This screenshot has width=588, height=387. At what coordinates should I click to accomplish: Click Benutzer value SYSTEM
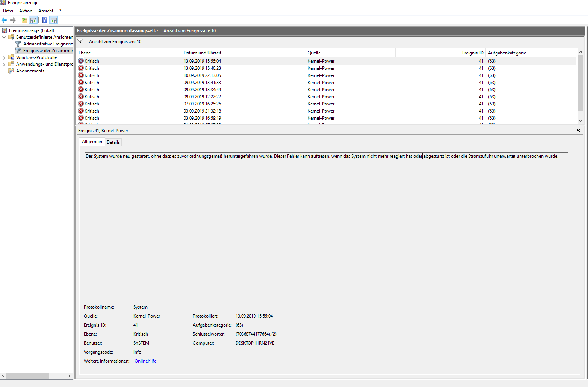(141, 343)
